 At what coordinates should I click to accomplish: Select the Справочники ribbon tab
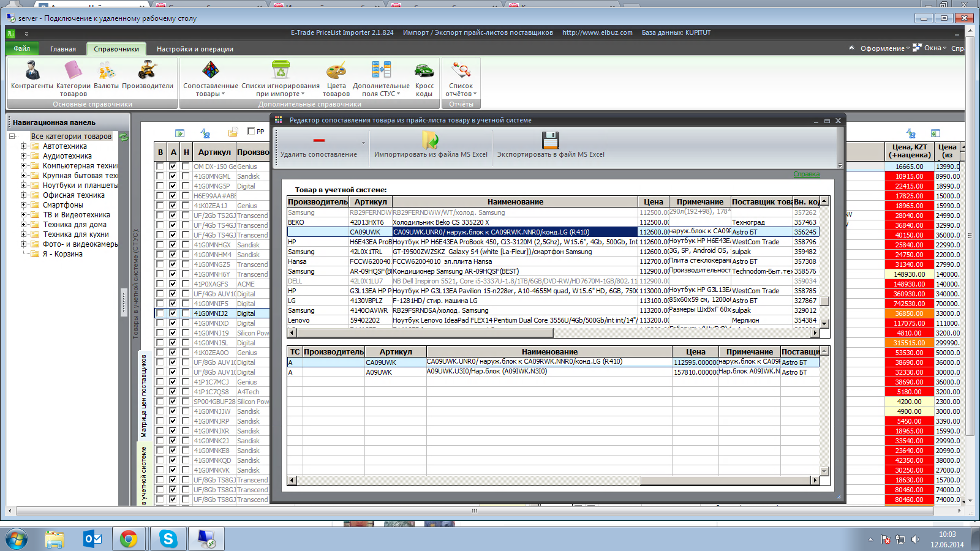click(116, 49)
